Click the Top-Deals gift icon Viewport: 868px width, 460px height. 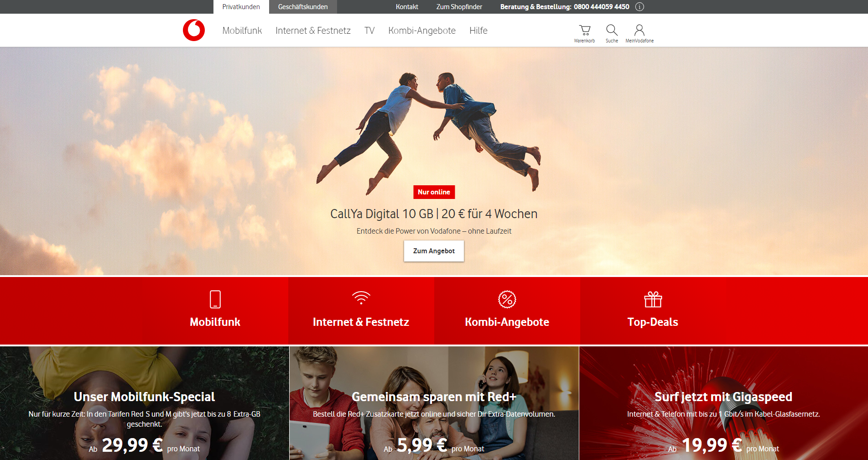point(653,299)
